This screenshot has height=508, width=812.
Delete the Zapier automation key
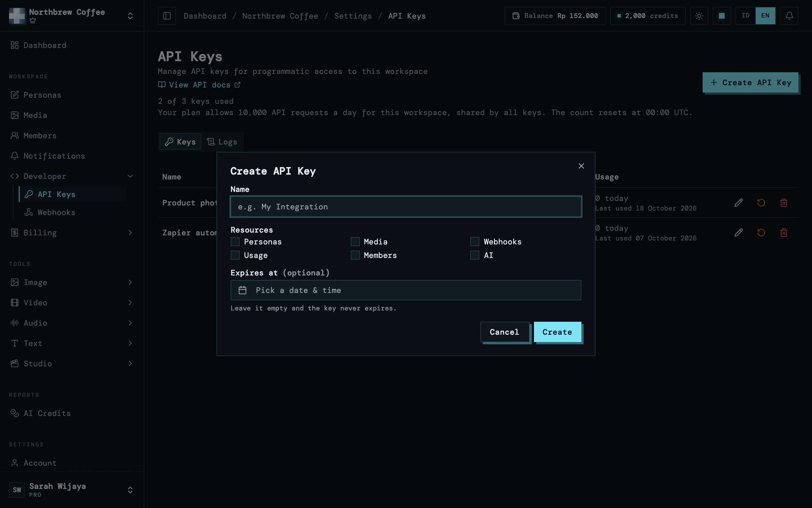pyautogui.click(x=784, y=233)
